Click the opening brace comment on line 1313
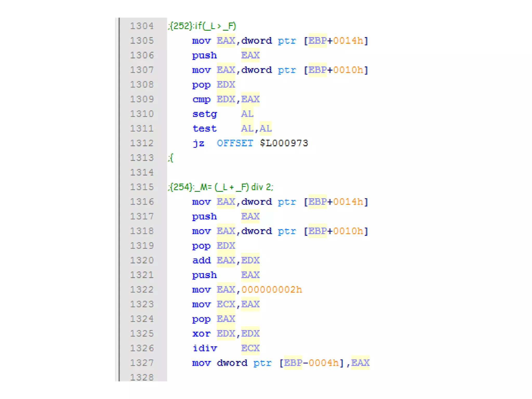 pos(170,158)
